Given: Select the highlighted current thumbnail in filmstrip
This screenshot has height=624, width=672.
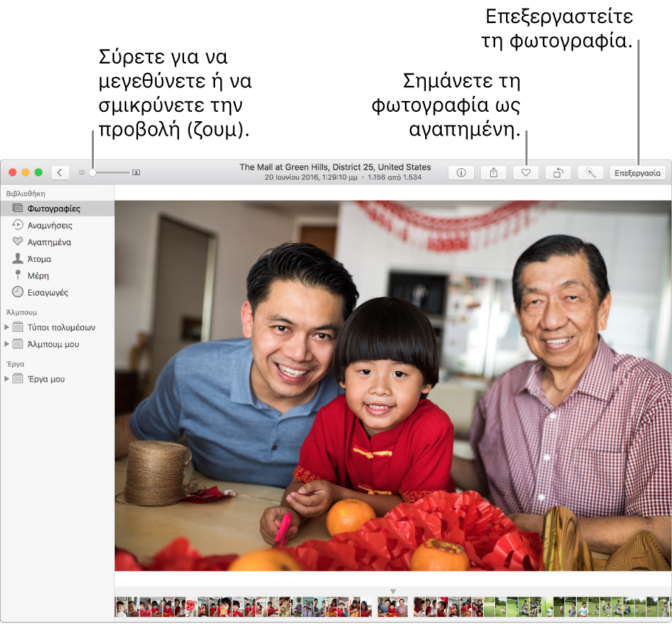Looking at the screenshot, I should (393, 607).
